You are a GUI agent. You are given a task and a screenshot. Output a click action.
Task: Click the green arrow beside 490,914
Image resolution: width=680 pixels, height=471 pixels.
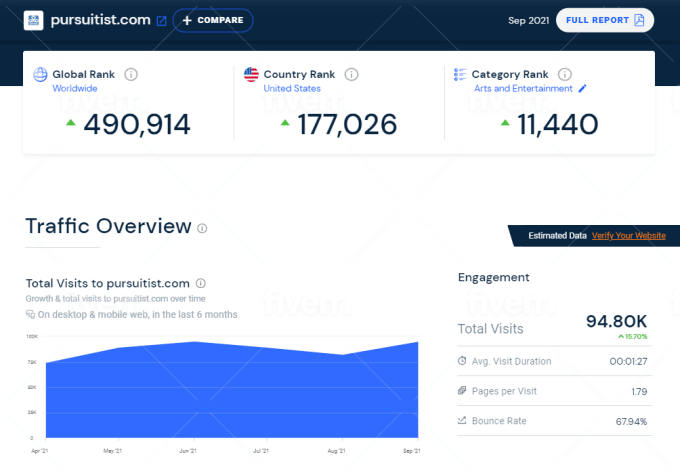71,123
